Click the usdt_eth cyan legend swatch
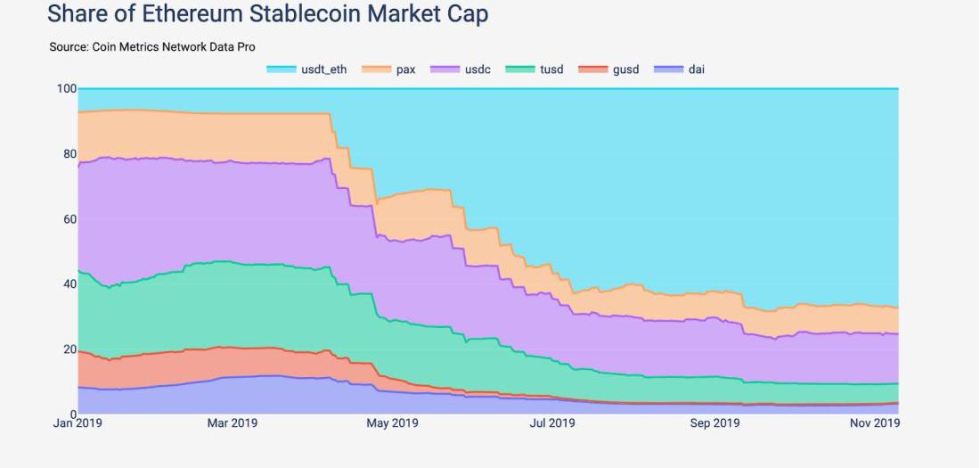The height and width of the screenshot is (468, 980). coord(282,70)
